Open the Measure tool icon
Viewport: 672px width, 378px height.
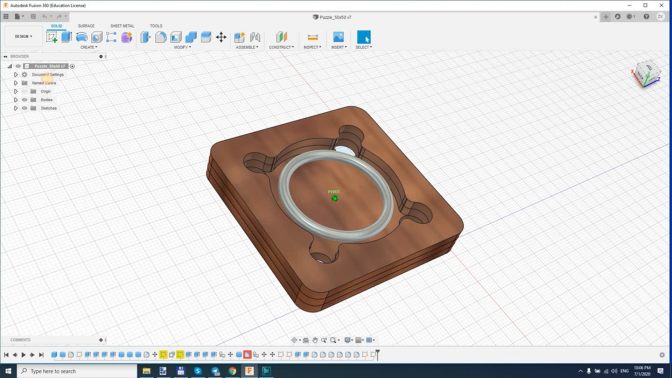[312, 37]
